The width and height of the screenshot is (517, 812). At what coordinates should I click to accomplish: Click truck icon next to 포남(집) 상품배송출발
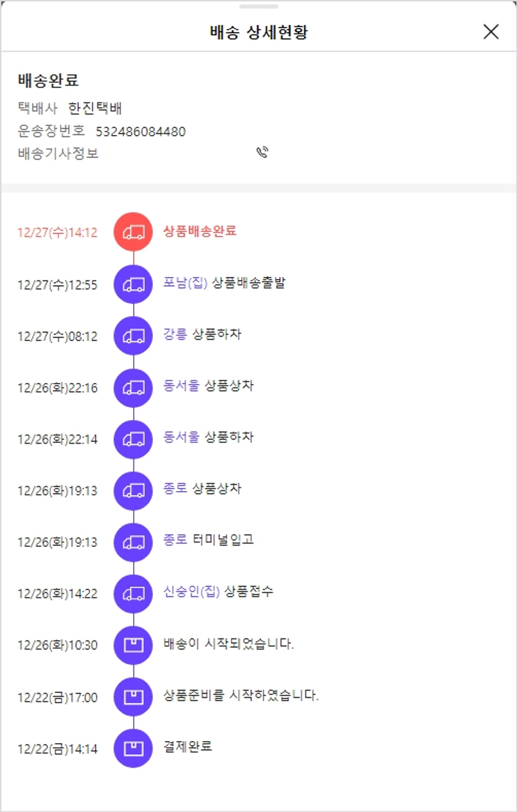(133, 284)
